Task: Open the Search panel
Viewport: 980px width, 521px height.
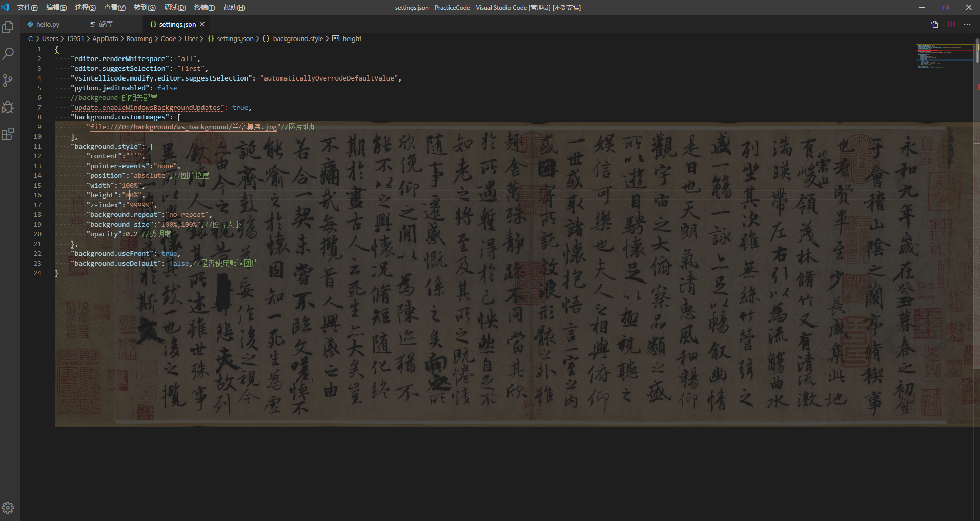Action: 8,53
